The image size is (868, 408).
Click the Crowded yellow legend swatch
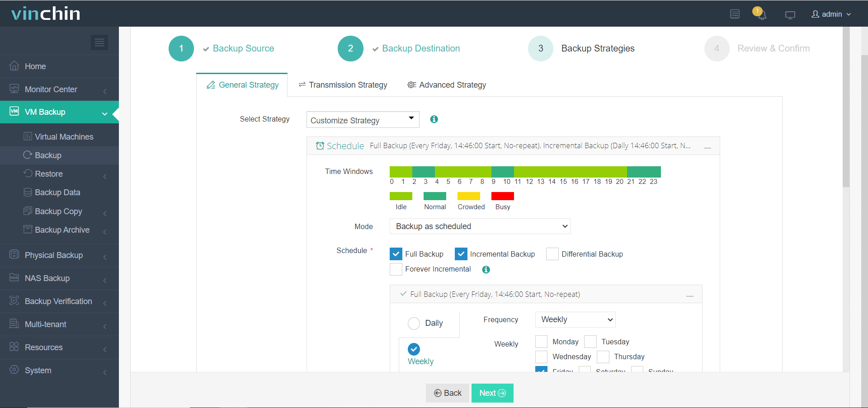pos(469,196)
